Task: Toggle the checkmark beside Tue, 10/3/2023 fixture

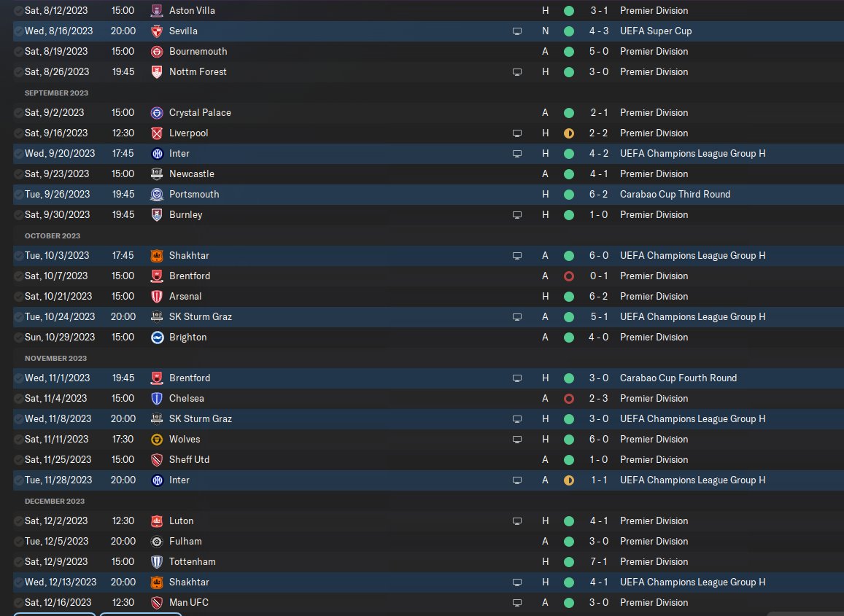Action: (x=18, y=256)
